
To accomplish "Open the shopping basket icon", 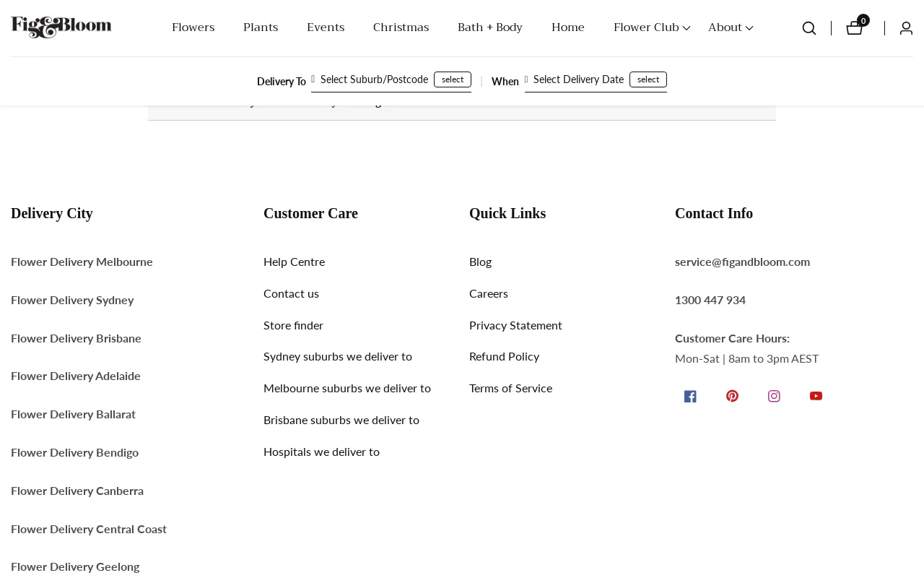I will [855, 28].
